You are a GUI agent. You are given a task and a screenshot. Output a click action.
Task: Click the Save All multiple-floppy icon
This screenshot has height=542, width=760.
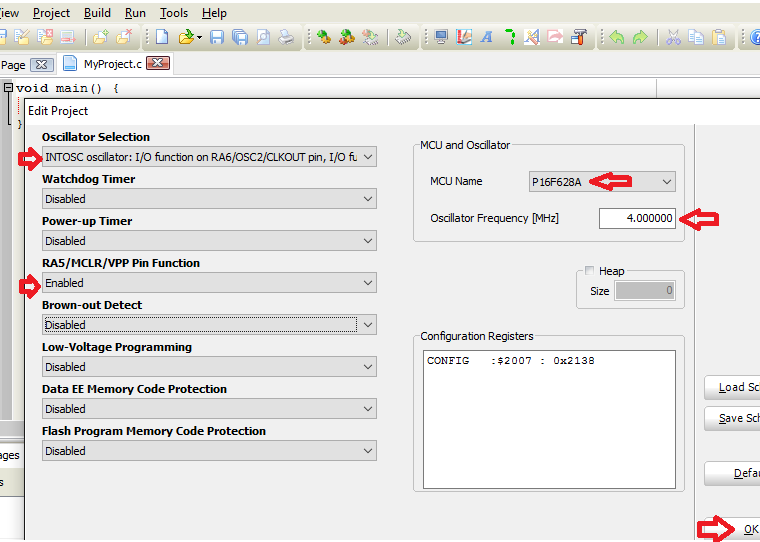pyautogui.click(x=240, y=37)
